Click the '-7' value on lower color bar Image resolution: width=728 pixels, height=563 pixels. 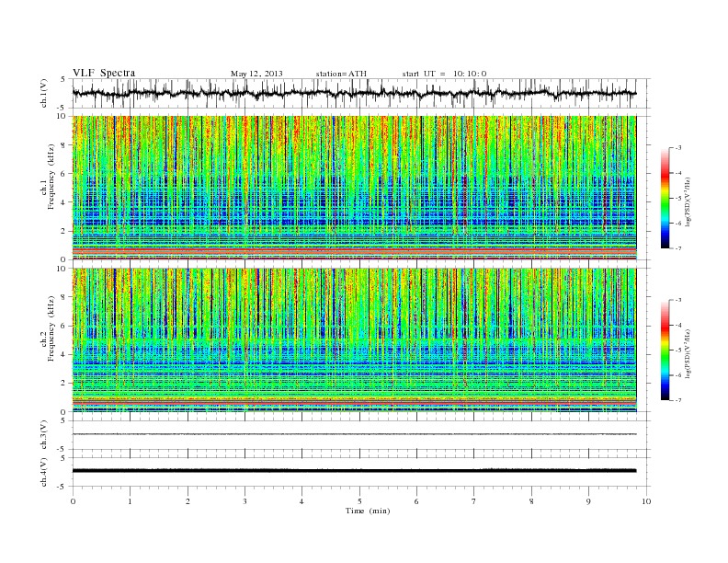(x=678, y=400)
